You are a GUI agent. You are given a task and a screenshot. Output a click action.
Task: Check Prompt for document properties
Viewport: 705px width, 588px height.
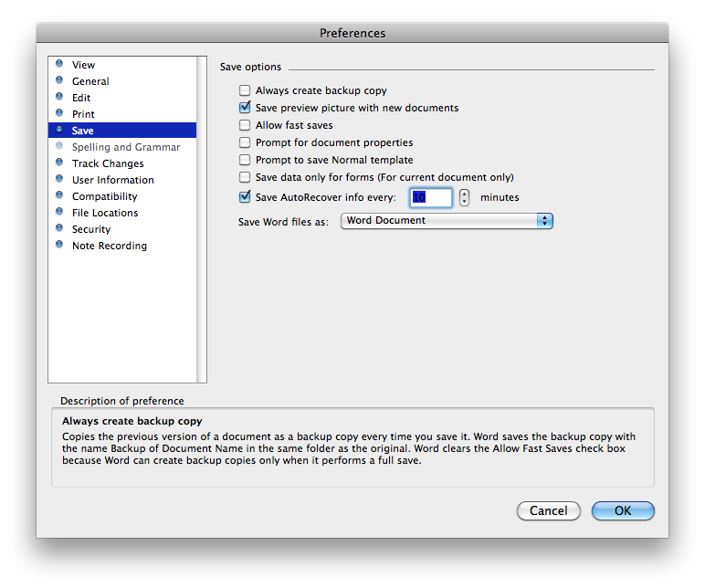click(x=245, y=142)
